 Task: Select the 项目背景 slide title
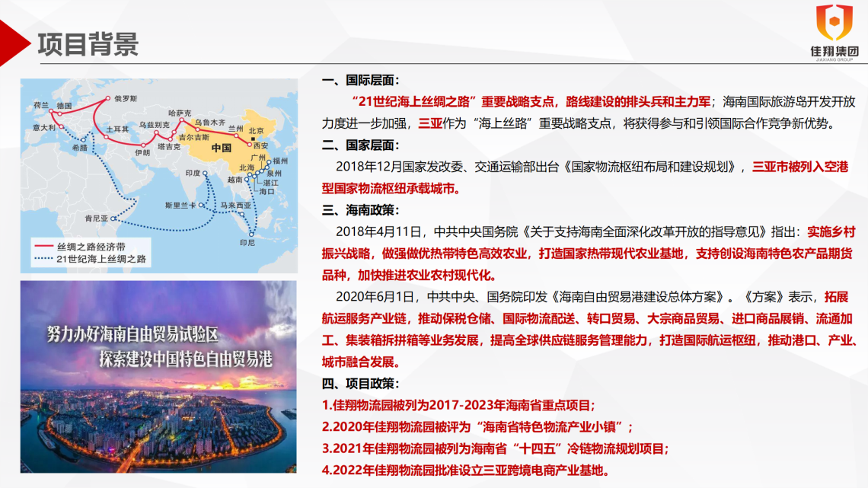click(x=88, y=45)
